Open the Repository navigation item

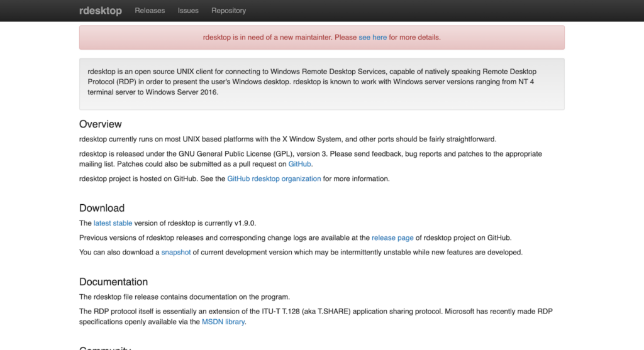228,11
